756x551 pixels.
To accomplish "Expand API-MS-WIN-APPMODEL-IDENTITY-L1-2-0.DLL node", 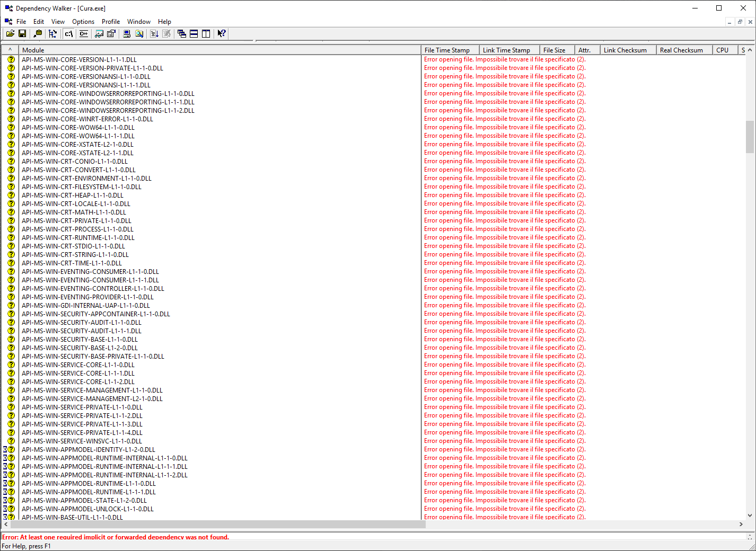I will [5, 449].
